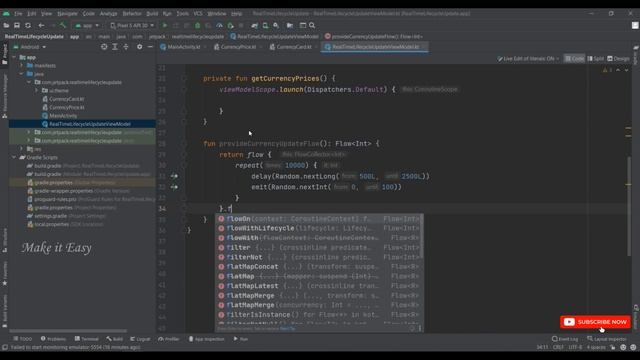Image resolution: width=640 pixels, height=360 pixels.
Task: Select flowWithLifecycle completion suggestion
Action: click(x=318, y=228)
